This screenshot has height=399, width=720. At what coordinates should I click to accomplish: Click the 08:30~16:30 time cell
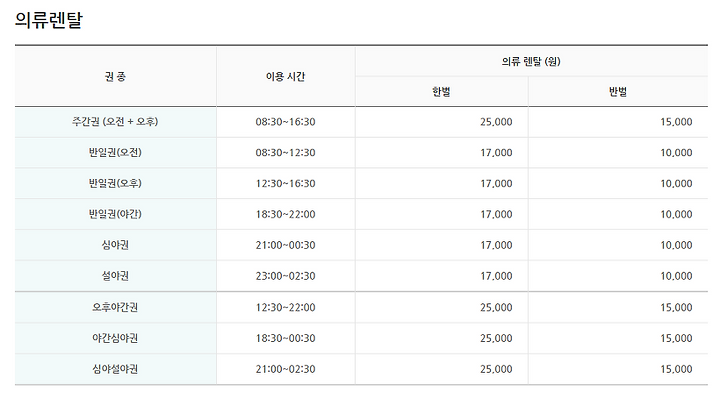coord(286,122)
